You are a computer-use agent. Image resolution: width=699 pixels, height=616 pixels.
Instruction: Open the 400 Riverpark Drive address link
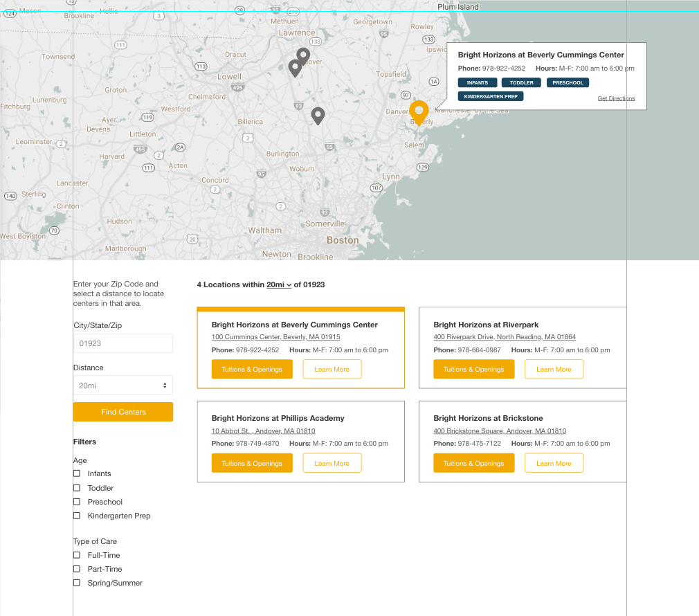(x=505, y=337)
